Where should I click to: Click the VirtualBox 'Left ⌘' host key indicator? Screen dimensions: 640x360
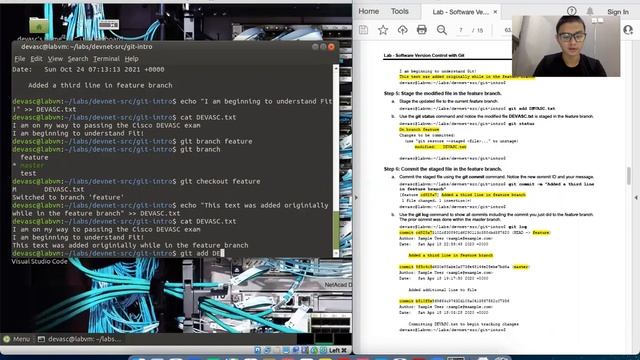tap(338, 350)
